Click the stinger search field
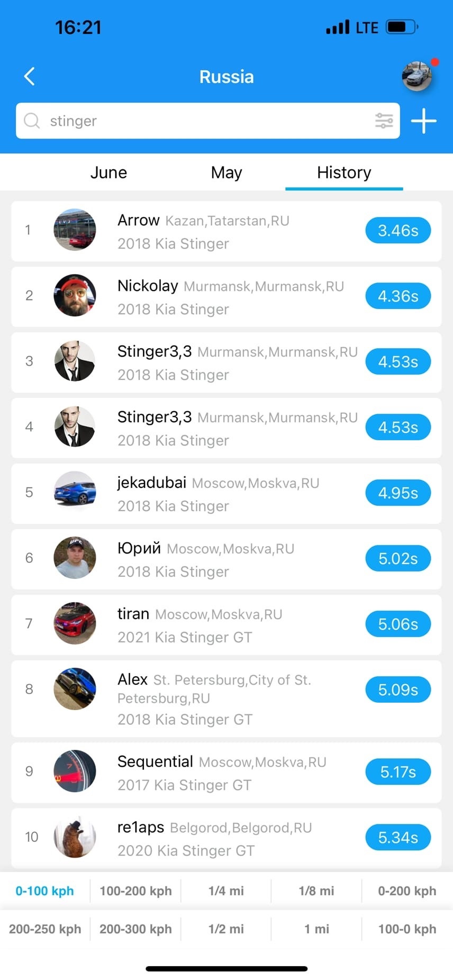This screenshot has height=980, width=453. pyautogui.click(x=206, y=121)
